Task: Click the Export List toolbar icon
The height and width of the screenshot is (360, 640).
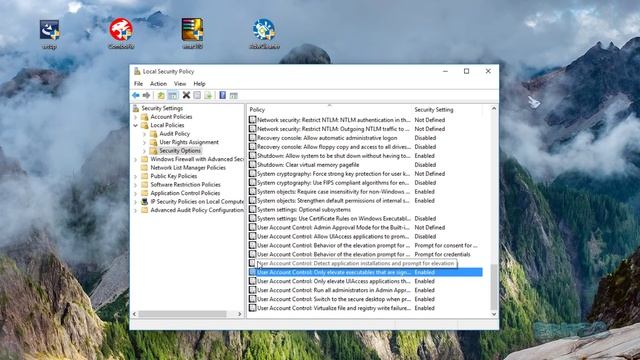Action: [208, 95]
